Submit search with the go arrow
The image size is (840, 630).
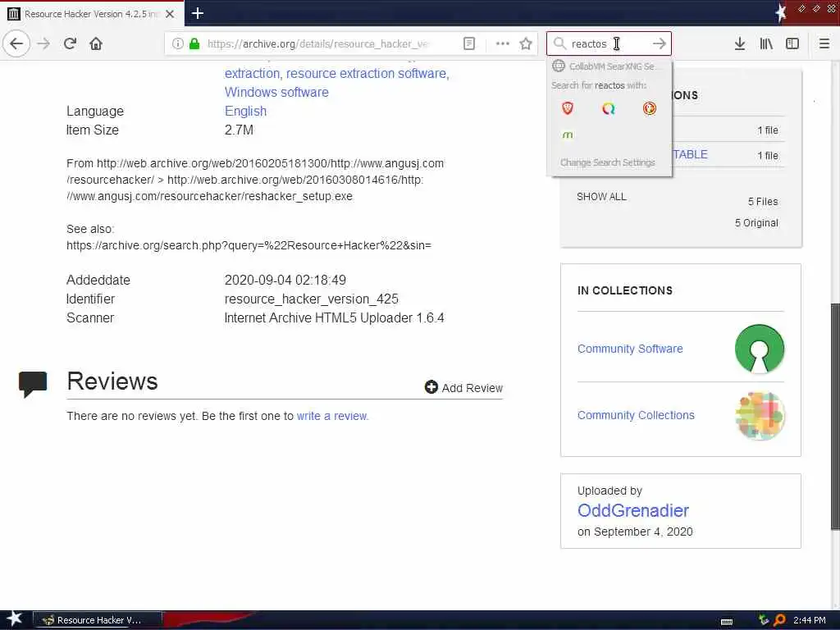point(659,43)
